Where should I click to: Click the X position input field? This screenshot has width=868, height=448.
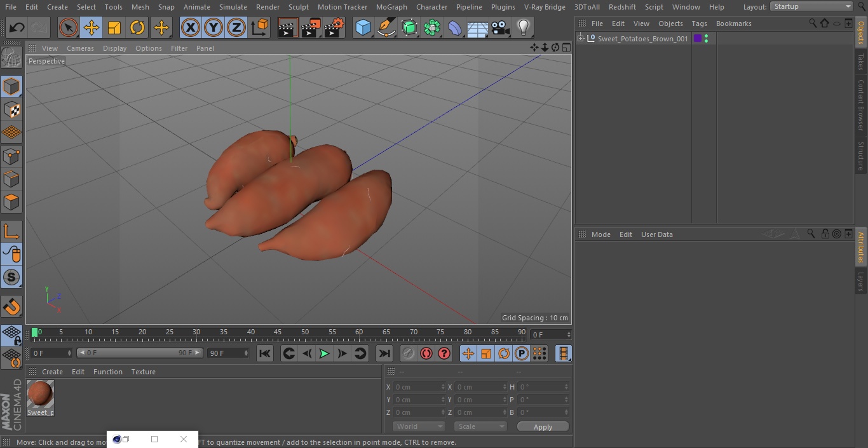coord(419,387)
